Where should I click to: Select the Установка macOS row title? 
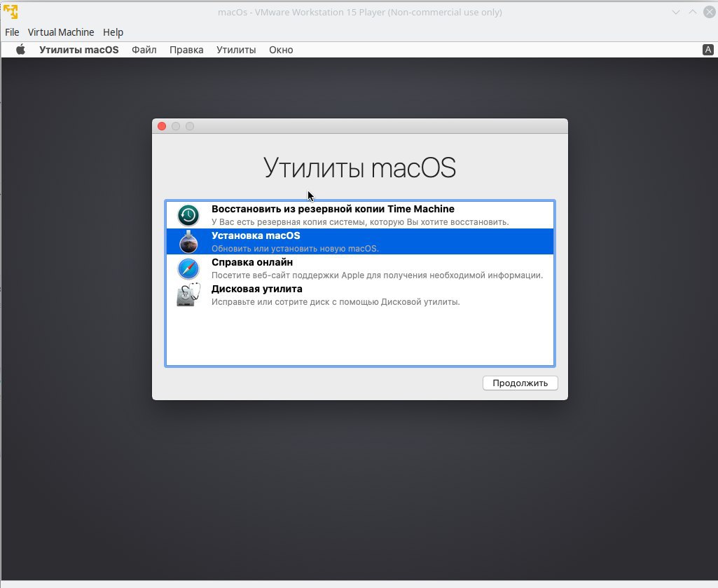coord(256,235)
